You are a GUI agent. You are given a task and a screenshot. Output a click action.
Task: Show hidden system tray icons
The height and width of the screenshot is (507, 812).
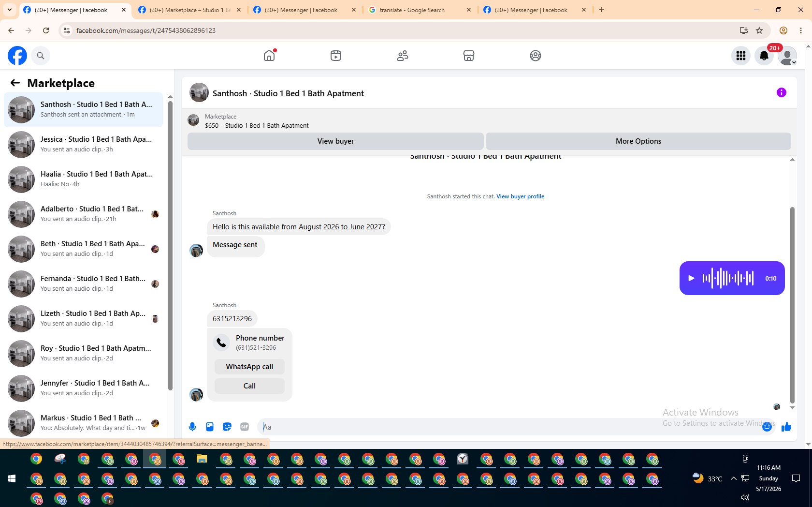pos(733,478)
